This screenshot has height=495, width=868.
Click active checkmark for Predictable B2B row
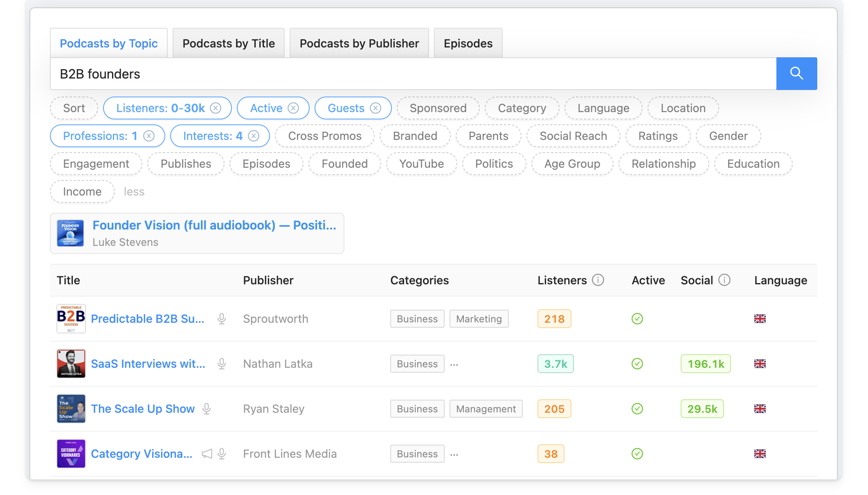click(x=637, y=319)
